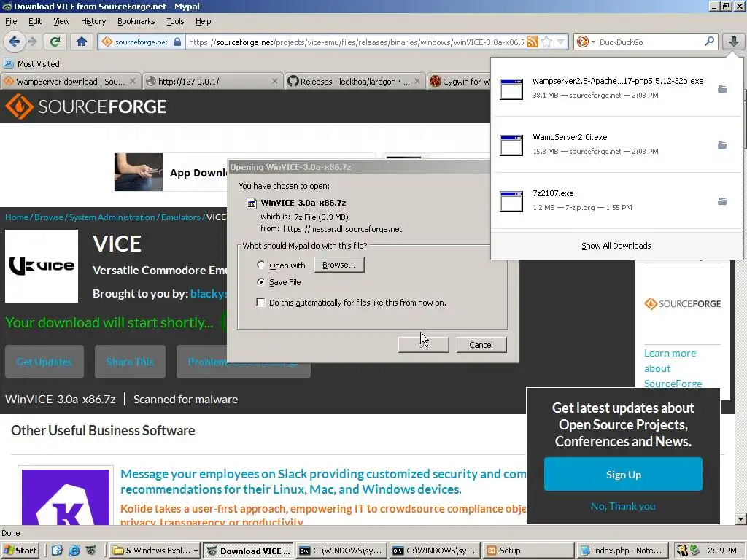Open the Edit menu
The width and height of the screenshot is (747, 560).
tap(35, 21)
